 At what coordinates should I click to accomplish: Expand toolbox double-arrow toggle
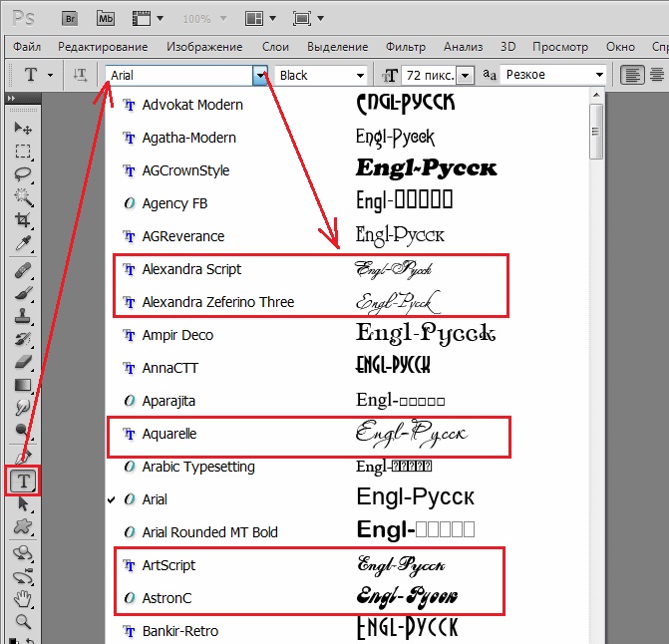pos(12,98)
